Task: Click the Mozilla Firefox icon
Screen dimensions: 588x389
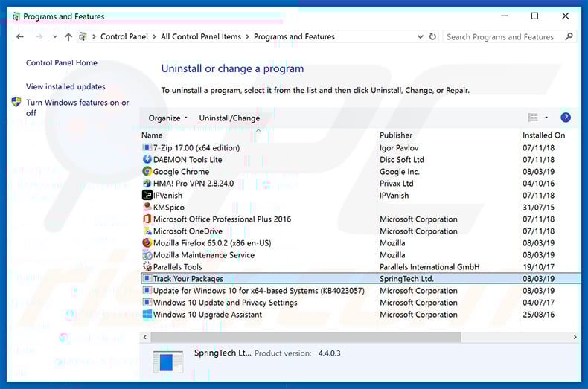Action: point(147,242)
